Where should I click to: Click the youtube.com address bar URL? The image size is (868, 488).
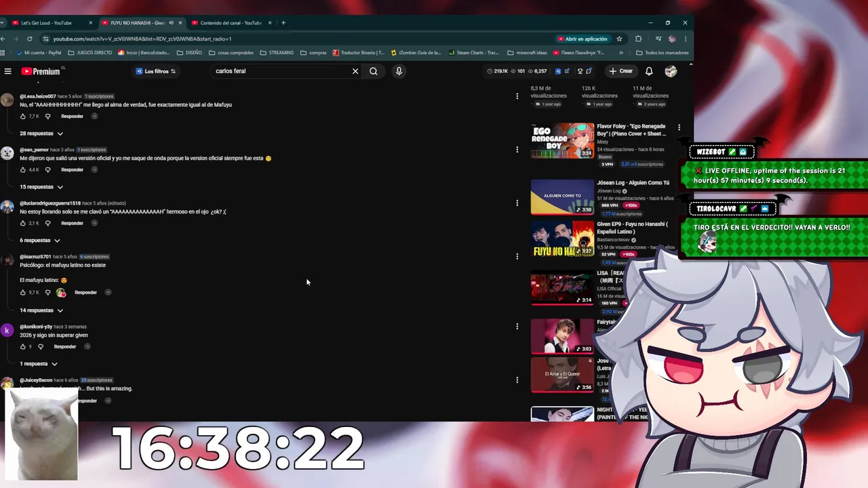142,39
